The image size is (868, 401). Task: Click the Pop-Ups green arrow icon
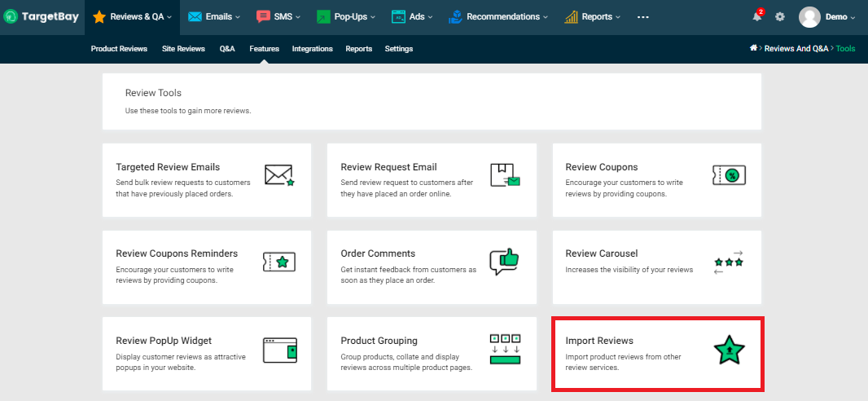(x=323, y=17)
